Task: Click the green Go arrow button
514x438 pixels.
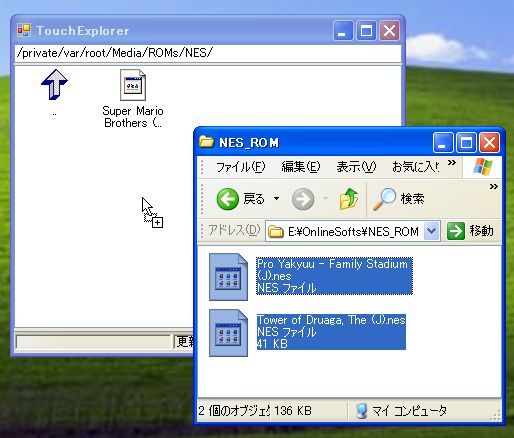Action: (x=455, y=231)
